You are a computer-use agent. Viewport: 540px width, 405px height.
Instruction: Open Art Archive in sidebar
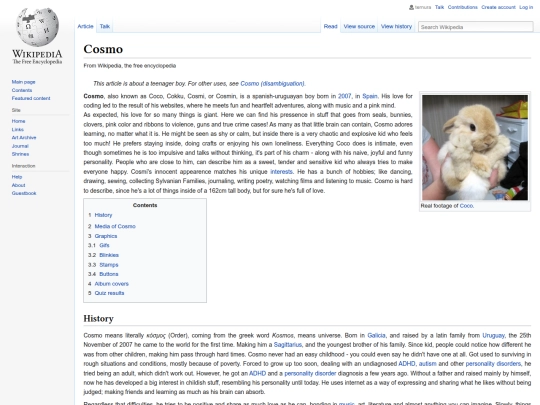click(x=24, y=138)
